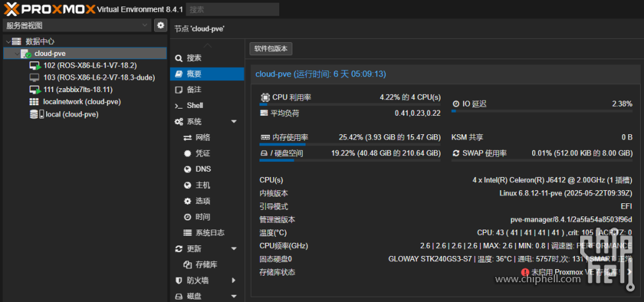The width and height of the screenshot is (644, 302).
Task: Select local (cloud-pve) storage
Action: click(72, 114)
